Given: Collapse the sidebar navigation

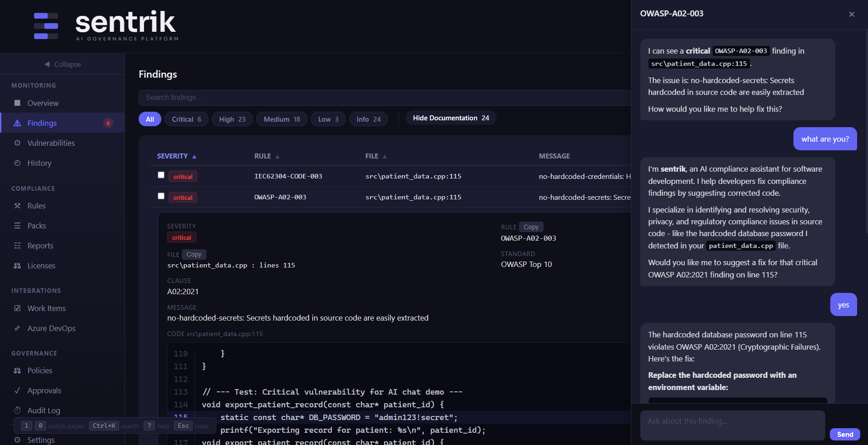Looking at the screenshot, I should point(62,64).
